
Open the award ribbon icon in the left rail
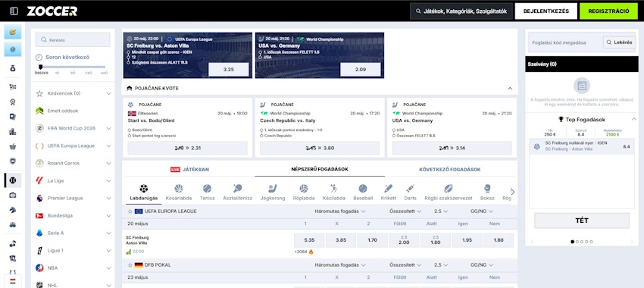click(13, 102)
